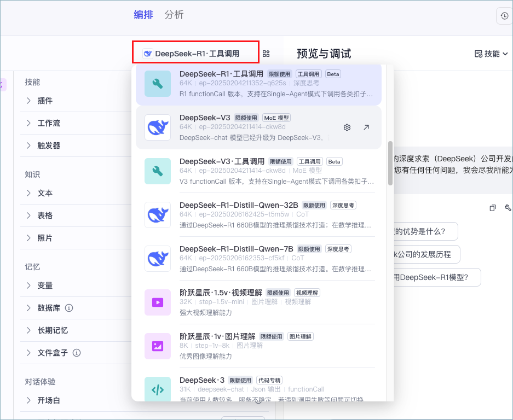Viewport: 513px width, 420px height.
Task: Click the 工具调用 tag on DeepSeek-V3·工具调用
Action: [310, 161]
